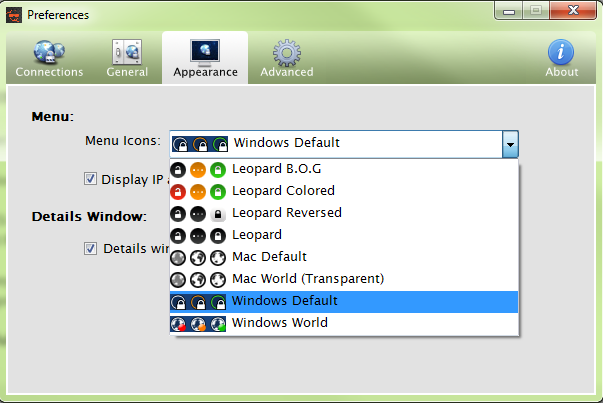This screenshot has height=403, width=603.
Task: Select the plain Leopard icon set
Action: [344, 235]
